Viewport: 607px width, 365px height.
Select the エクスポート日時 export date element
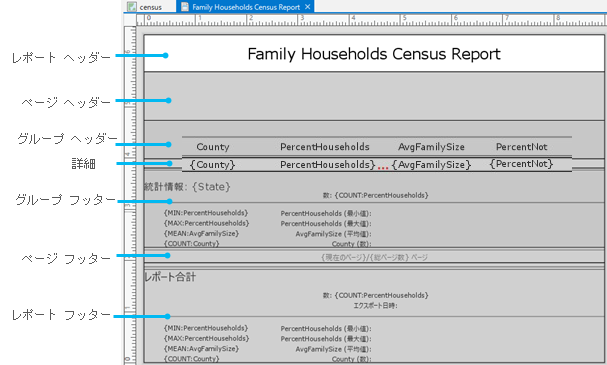coord(376,305)
